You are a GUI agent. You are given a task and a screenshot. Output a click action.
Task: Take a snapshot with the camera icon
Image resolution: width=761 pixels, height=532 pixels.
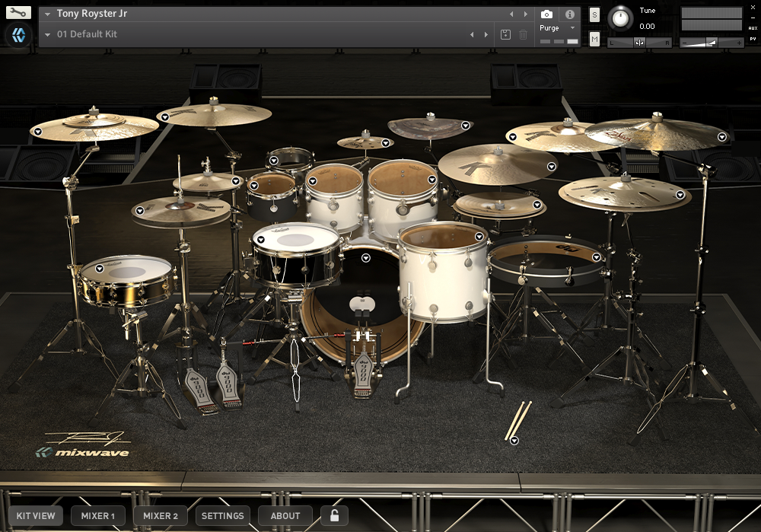546,14
